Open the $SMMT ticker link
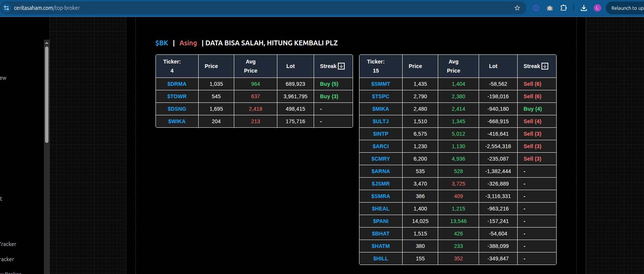 pos(381,84)
